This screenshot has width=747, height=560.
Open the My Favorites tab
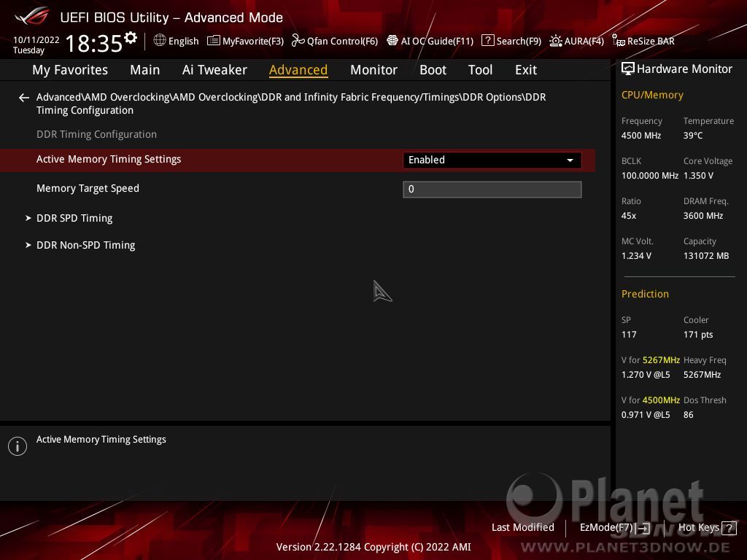pos(70,70)
